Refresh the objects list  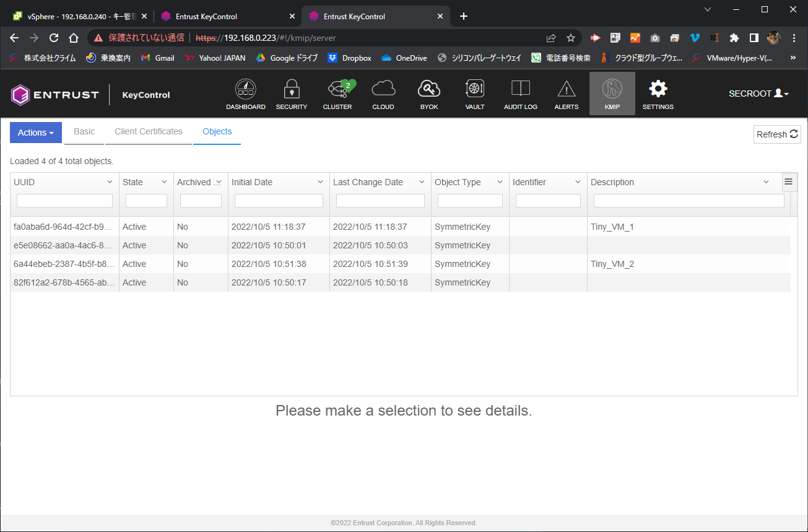click(777, 134)
